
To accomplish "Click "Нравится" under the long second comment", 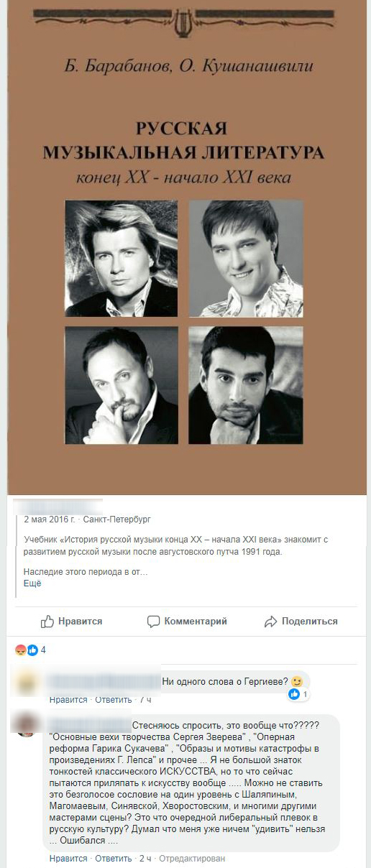I will click(x=68, y=859).
